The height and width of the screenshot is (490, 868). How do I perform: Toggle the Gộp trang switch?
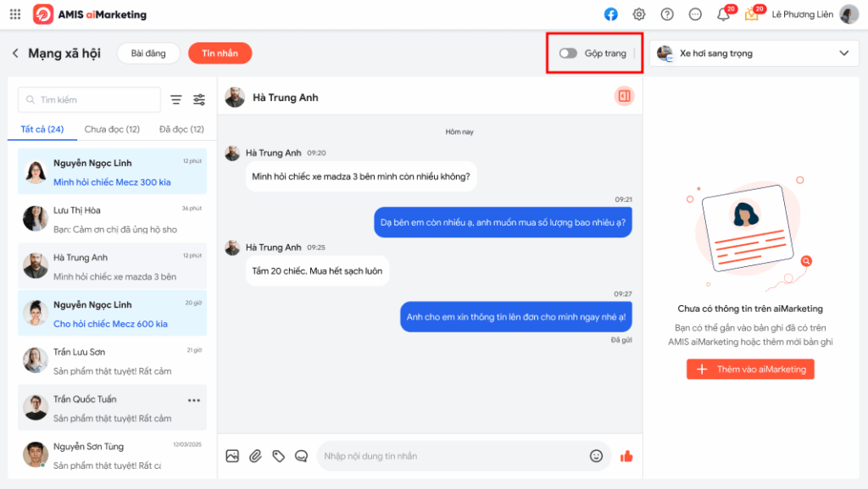568,53
